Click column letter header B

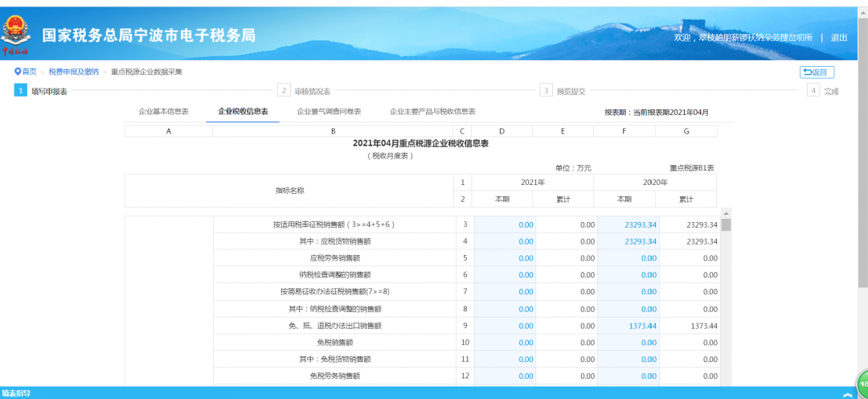pyautogui.click(x=333, y=131)
